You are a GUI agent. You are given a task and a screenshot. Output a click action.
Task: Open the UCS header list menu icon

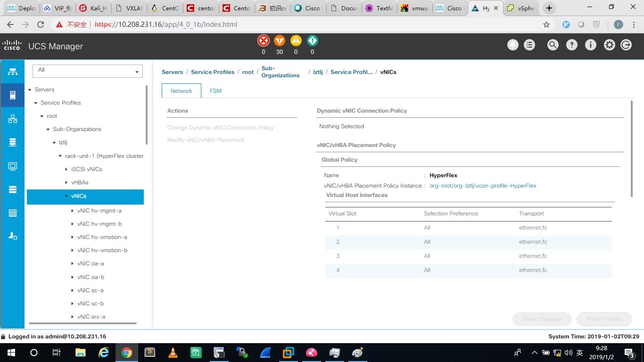coord(529,45)
